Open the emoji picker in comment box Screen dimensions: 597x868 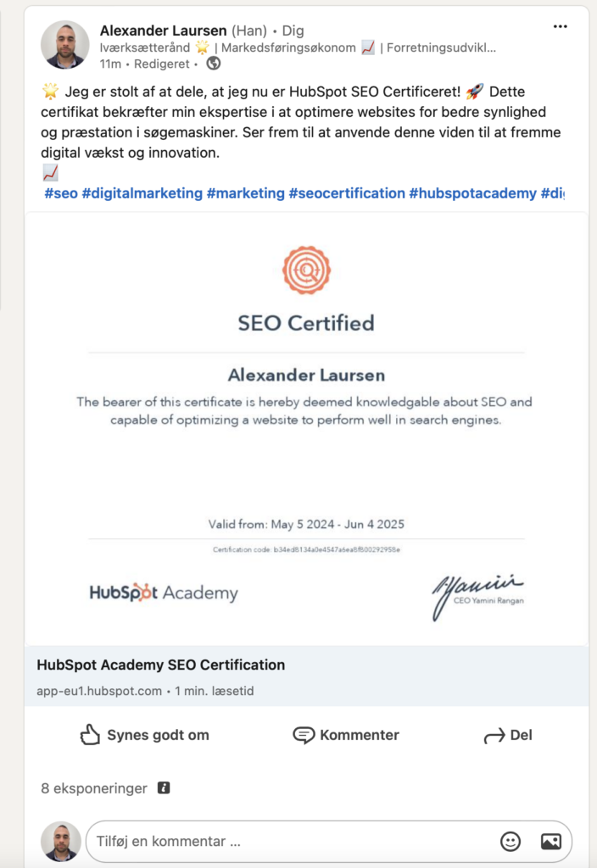pyautogui.click(x=511, y=841)
